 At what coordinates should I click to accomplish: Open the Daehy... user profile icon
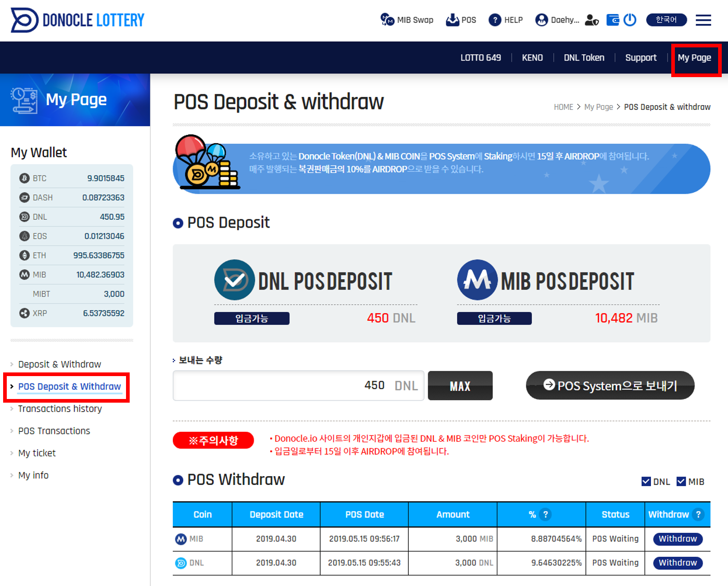click(x=542, y=20)
